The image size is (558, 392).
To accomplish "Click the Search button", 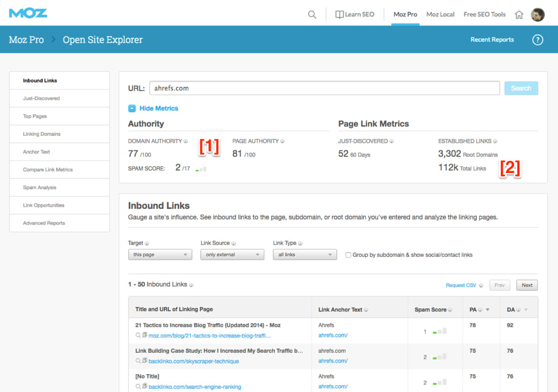I will pos(521,88).
